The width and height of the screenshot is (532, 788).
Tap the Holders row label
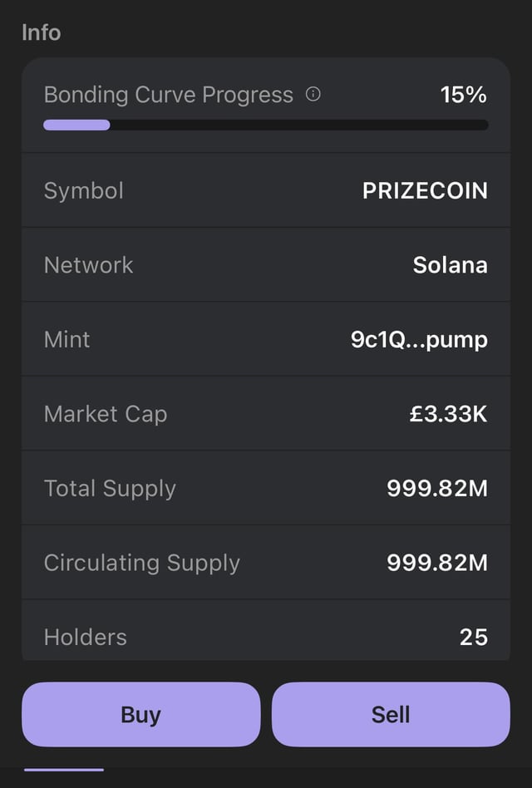click(85, 637)
